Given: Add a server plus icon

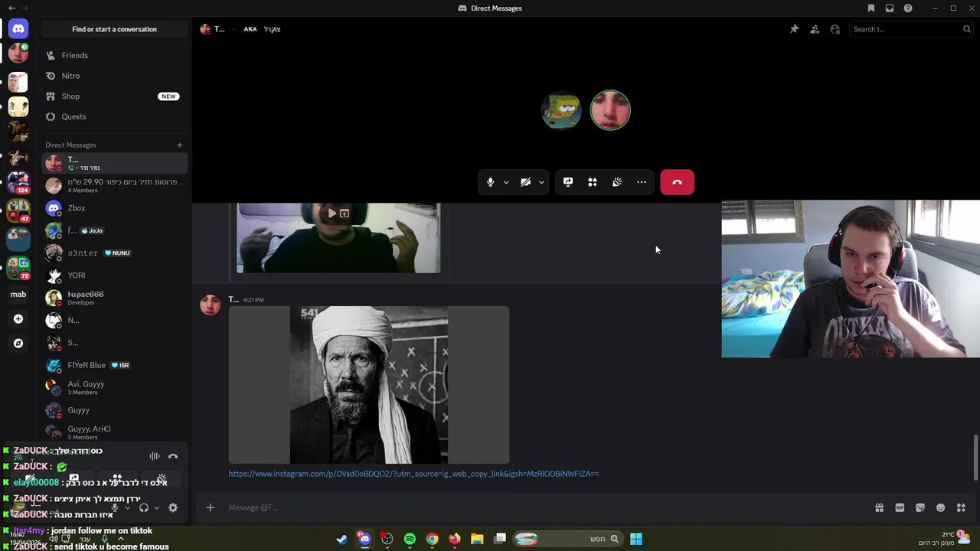Looking at the screenshot, I should click(x=18, y=319).
